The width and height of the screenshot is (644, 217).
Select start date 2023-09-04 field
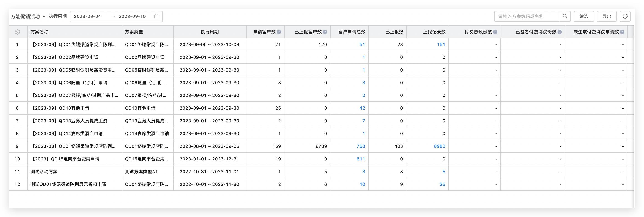pyautogui.click(x=88, y=16)
